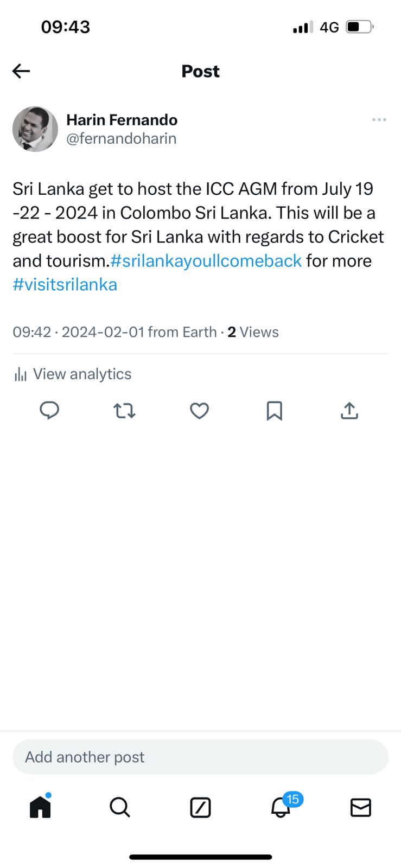
Task: Share the post via upload icon
Action: click(x=349, y=411)
